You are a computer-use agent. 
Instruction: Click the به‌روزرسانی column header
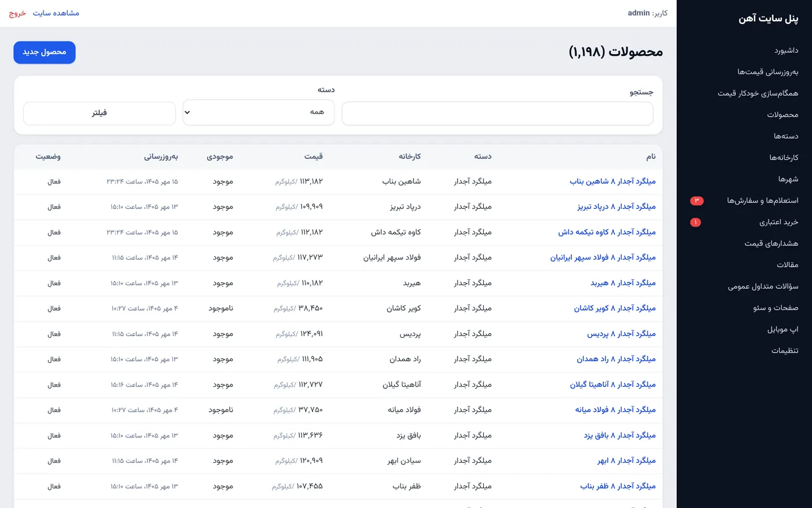(x=161, y=157)
